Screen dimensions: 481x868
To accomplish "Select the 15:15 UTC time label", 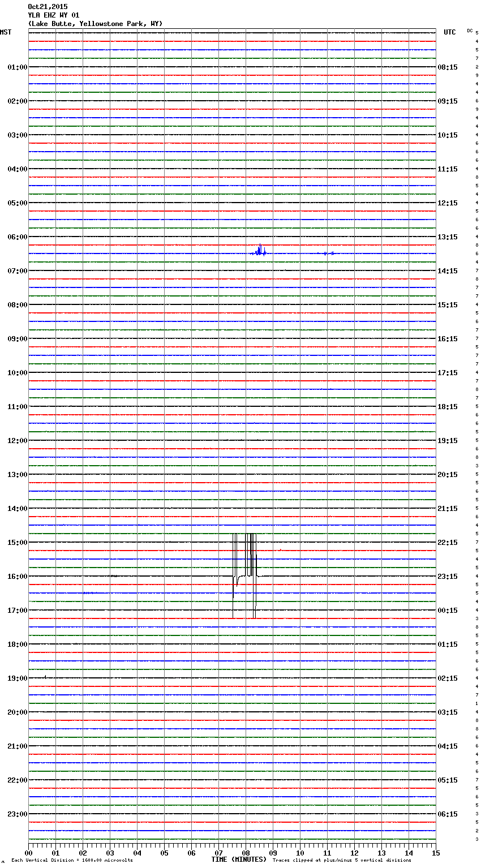I will (448, 305).
